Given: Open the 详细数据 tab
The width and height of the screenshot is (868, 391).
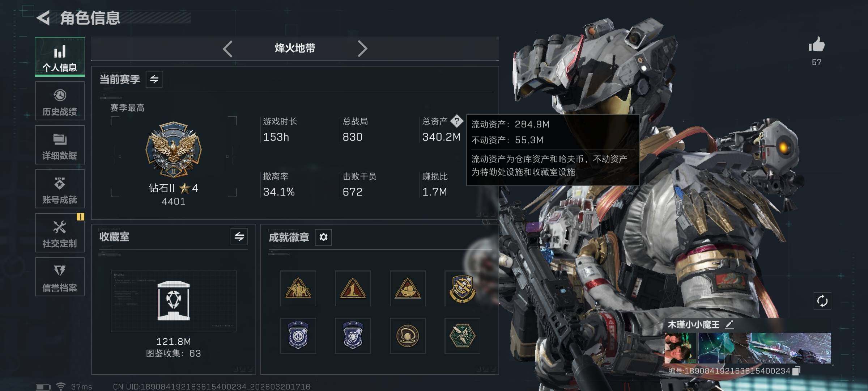Looking at the screenshot, I should tap(60, 145).
